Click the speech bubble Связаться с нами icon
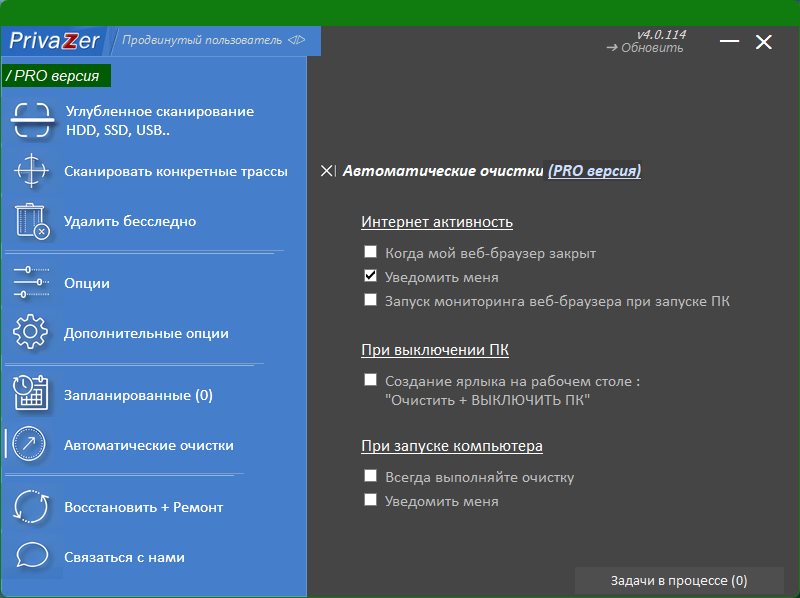Viewport: 800px width, 598px height. point(31,557)
